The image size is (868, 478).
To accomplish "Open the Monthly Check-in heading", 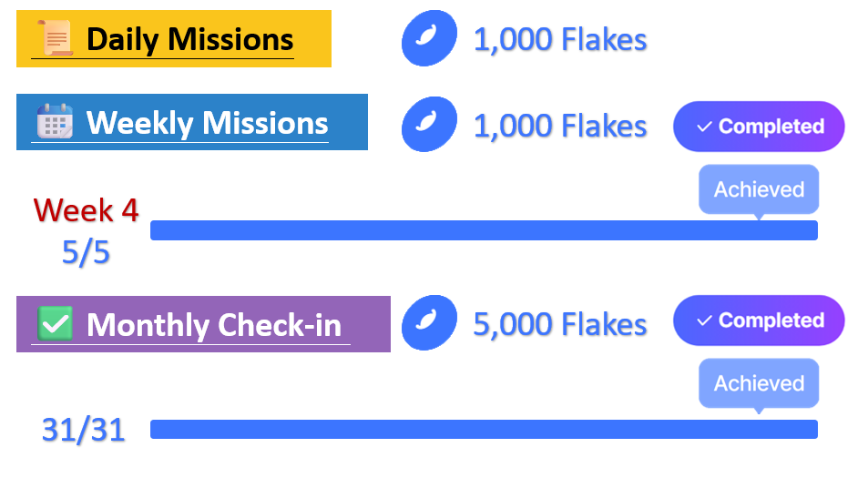I will (x=214, y=324).
